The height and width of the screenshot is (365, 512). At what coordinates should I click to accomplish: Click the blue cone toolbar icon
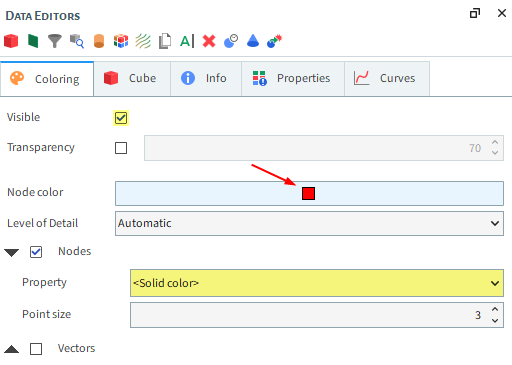(253, 41)
